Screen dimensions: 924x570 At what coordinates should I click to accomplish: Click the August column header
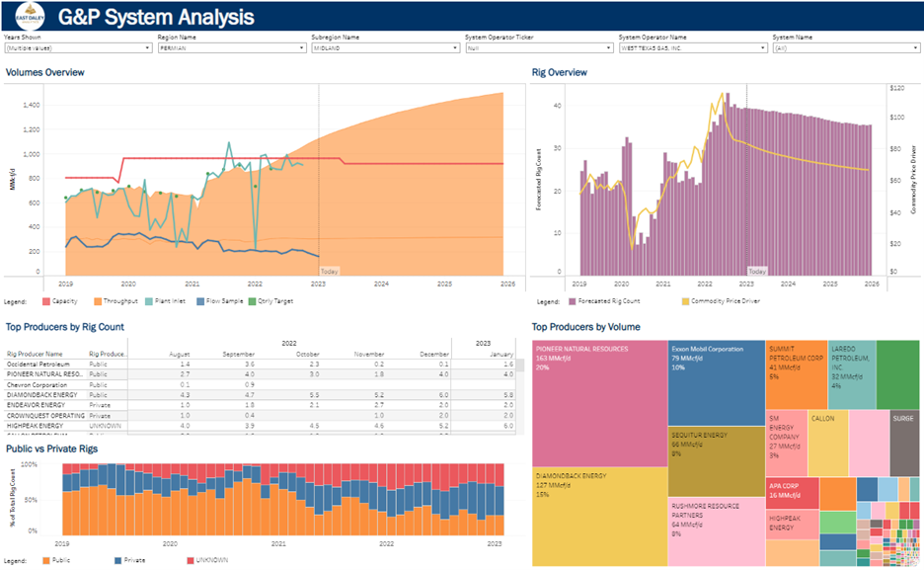180,355
